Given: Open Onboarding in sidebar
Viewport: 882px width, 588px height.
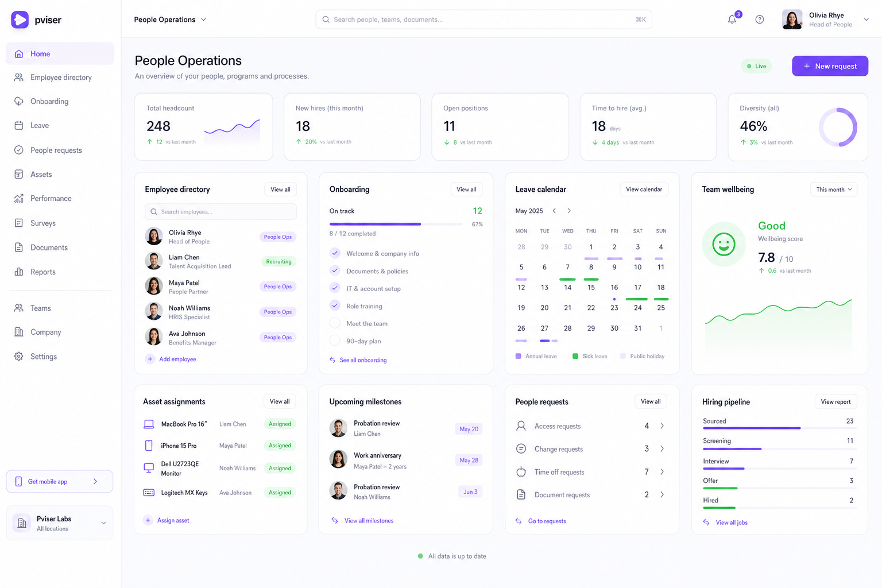Looking at the screenshot, I should [x=60, y=102].
